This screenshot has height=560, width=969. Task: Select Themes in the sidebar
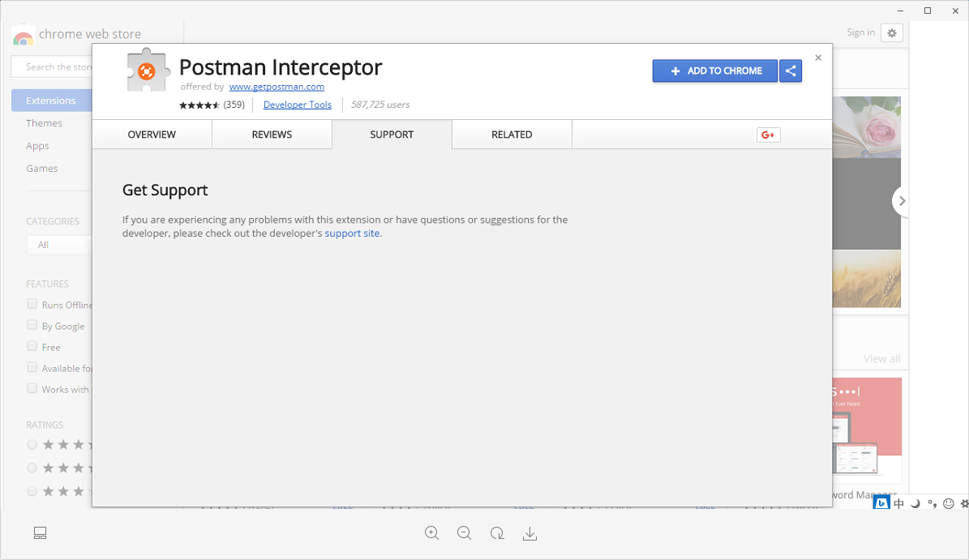(44, 123)
